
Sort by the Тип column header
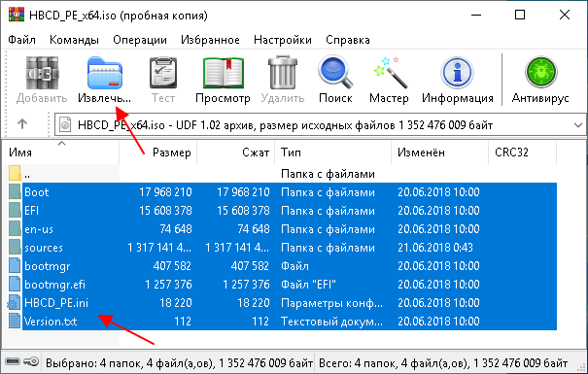pos(332,153)
